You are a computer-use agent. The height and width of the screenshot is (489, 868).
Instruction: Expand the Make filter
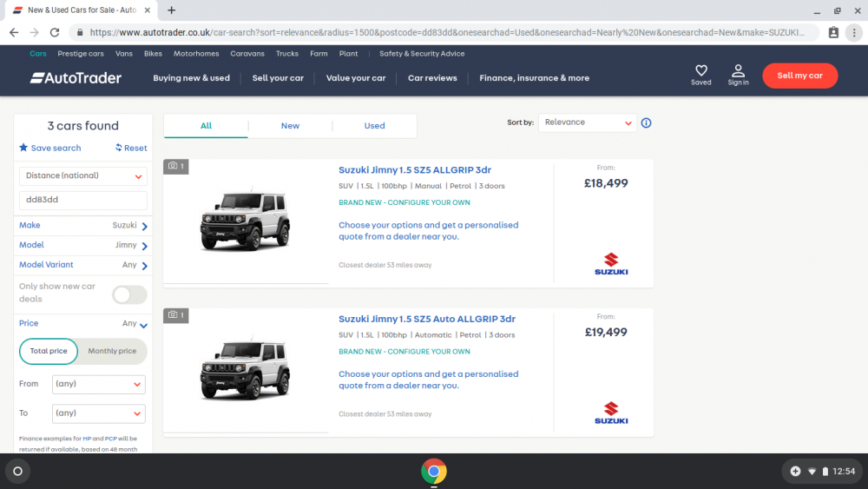[83, 226]
